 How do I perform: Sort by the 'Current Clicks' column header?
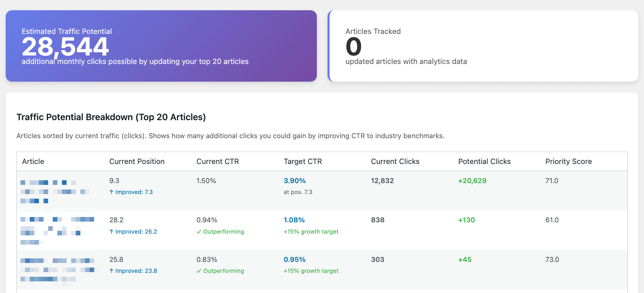pyautogui.click(x=395, y=162)
